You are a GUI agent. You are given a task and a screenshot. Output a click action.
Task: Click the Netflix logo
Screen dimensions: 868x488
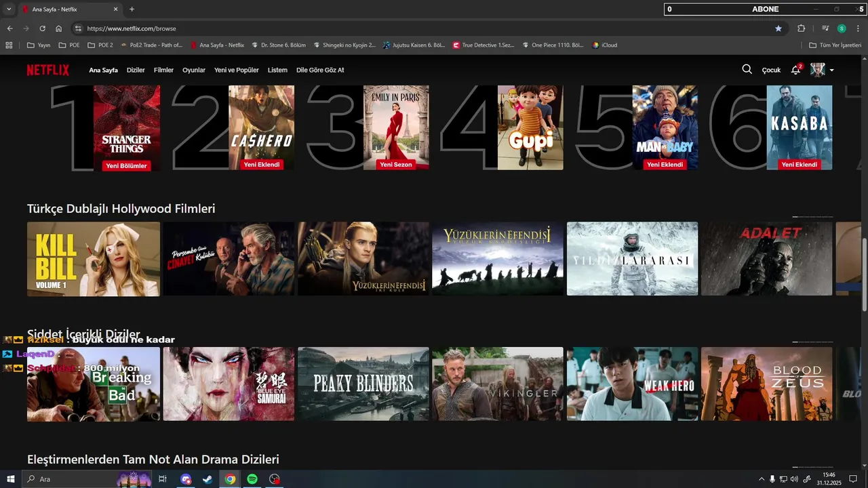tap(47, 70)
